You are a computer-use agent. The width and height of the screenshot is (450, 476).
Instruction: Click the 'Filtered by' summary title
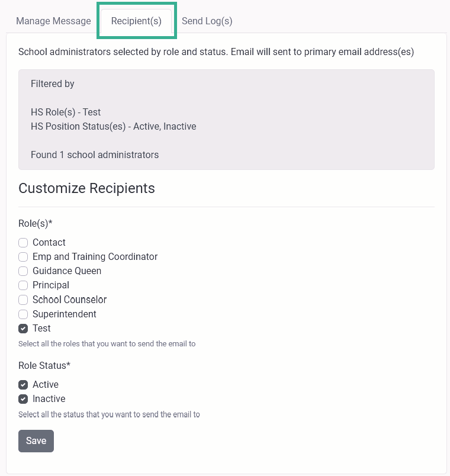tap(53, 84)
